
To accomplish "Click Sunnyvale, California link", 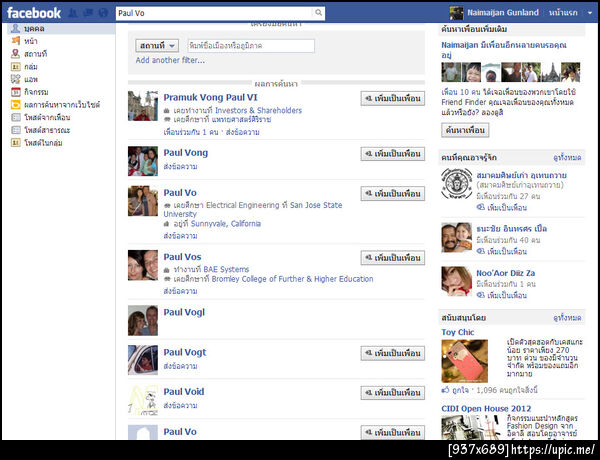I will click(226, 223).
